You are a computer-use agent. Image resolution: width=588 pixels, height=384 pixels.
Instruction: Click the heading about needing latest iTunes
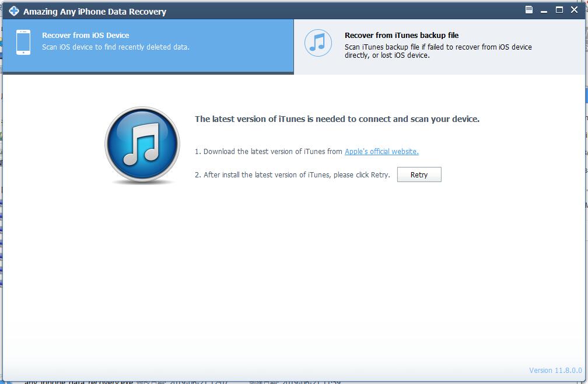[x=336, y=118]
